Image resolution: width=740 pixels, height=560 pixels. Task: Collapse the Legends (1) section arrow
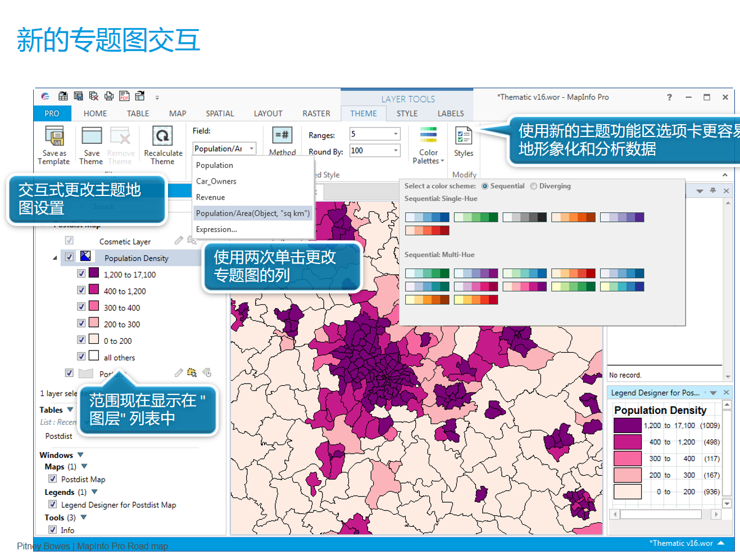coord(94,491)
